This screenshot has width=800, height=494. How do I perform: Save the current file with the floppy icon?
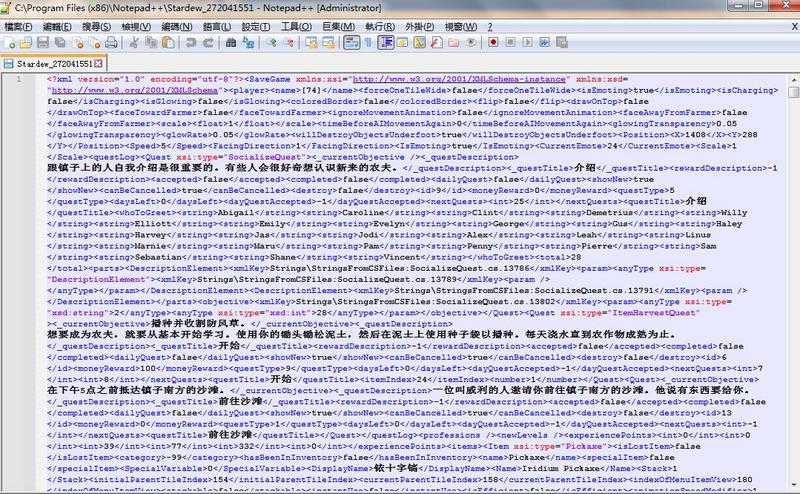43,43
